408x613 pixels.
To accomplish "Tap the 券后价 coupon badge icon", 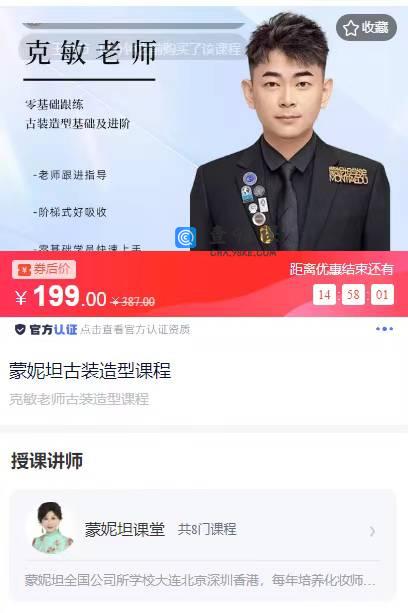I will click(x=25, y=269).
